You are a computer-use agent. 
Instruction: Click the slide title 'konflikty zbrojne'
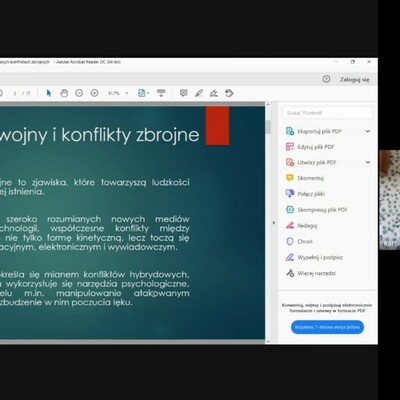[130, 135]
